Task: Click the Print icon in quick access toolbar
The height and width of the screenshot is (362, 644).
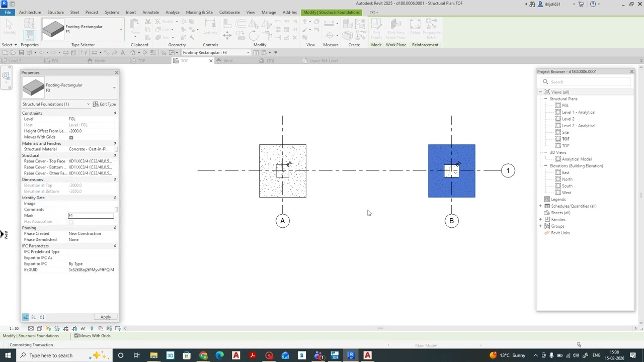Action: tap(65, 52)
